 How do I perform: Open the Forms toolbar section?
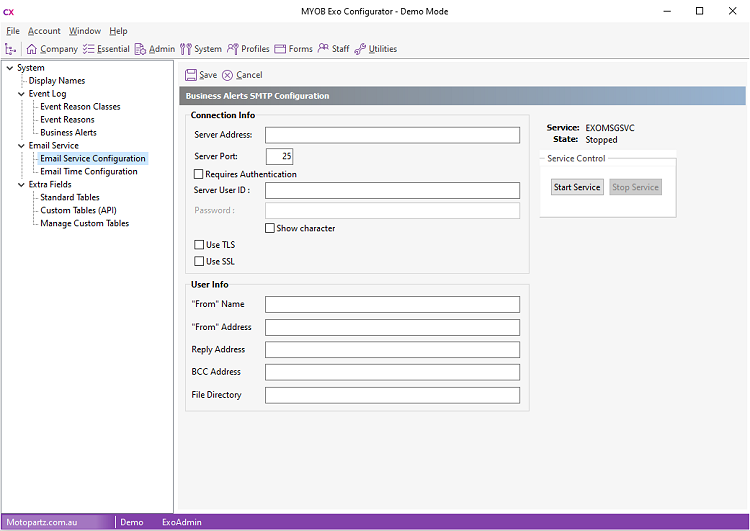(294, 49)
